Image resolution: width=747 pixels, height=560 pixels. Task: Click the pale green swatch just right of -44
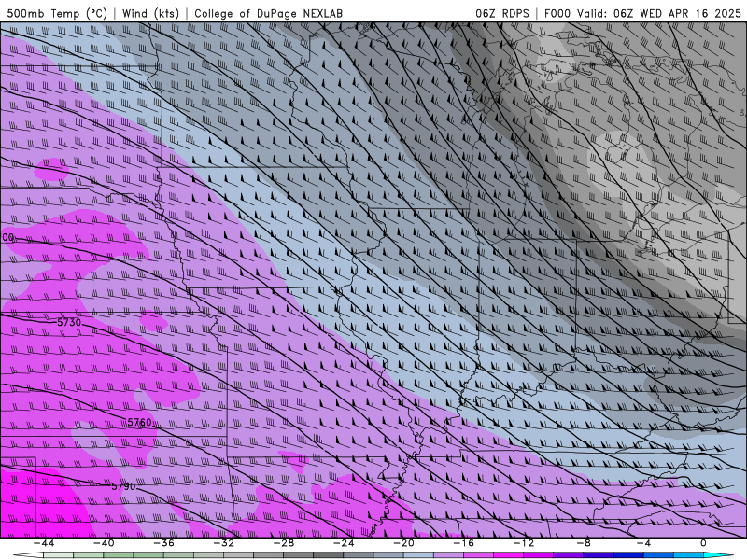pyautogui.click(x=58, y=555)
